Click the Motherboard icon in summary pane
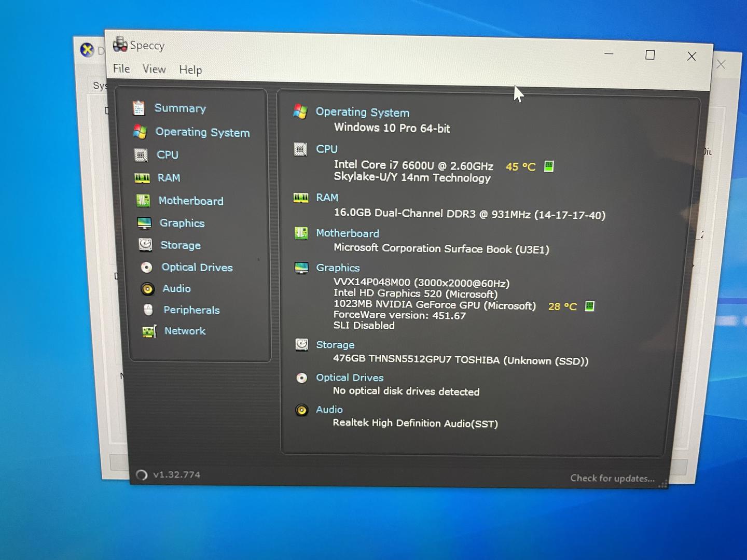This screenshot has width=747, height=560. pos(301,233)
